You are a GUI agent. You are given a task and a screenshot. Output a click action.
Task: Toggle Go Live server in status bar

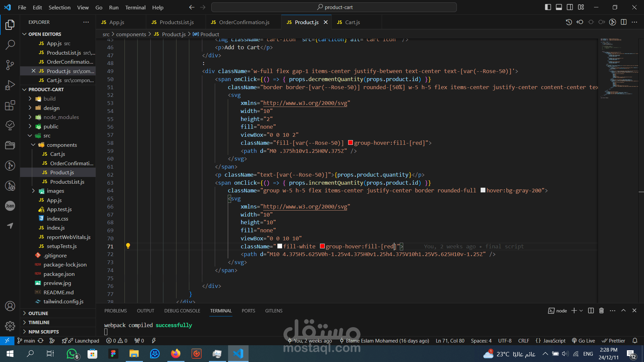point(584,341)
